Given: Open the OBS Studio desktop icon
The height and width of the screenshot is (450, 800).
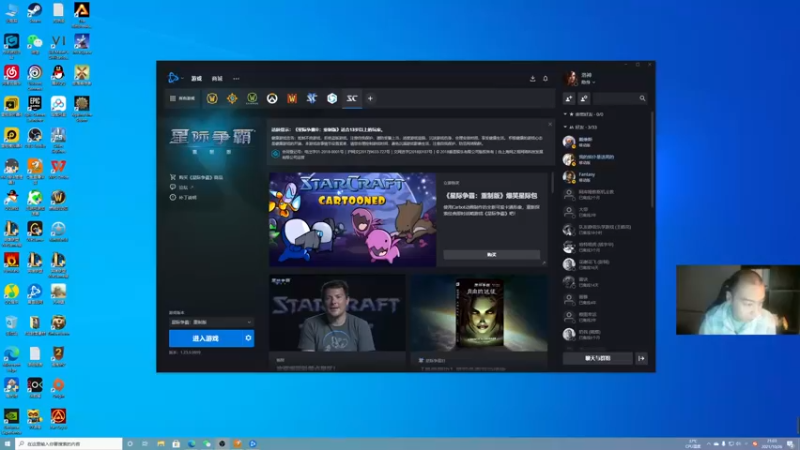Looking at the screenshot, I should (35, 138).
